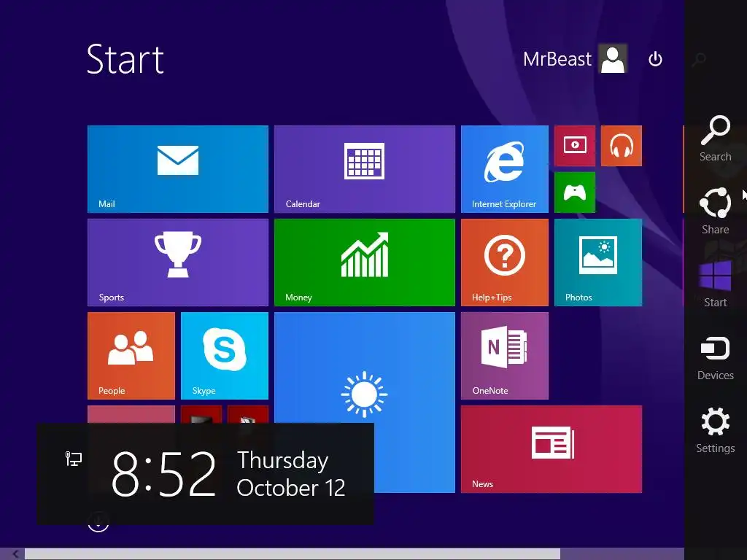Click the Share charm

point(715,211)
